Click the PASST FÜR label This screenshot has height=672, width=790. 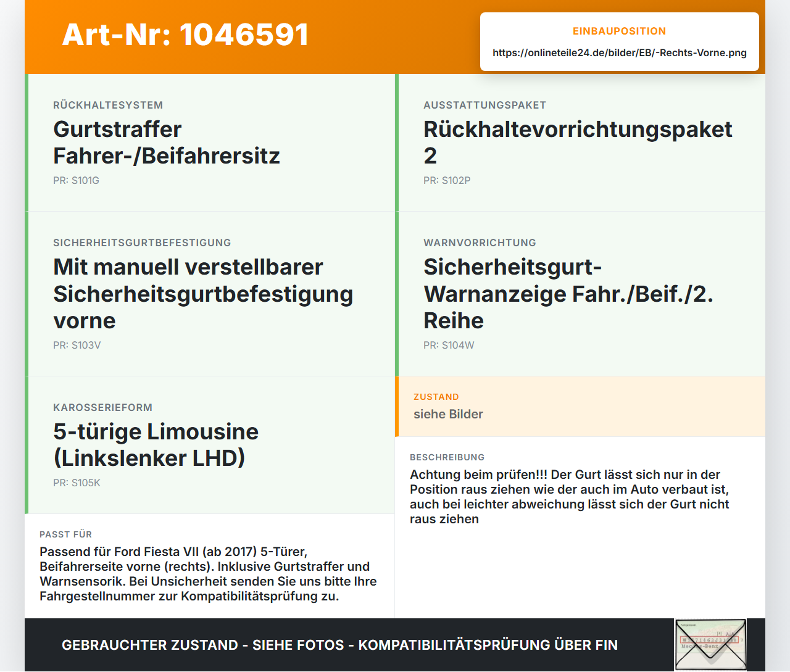65,534
